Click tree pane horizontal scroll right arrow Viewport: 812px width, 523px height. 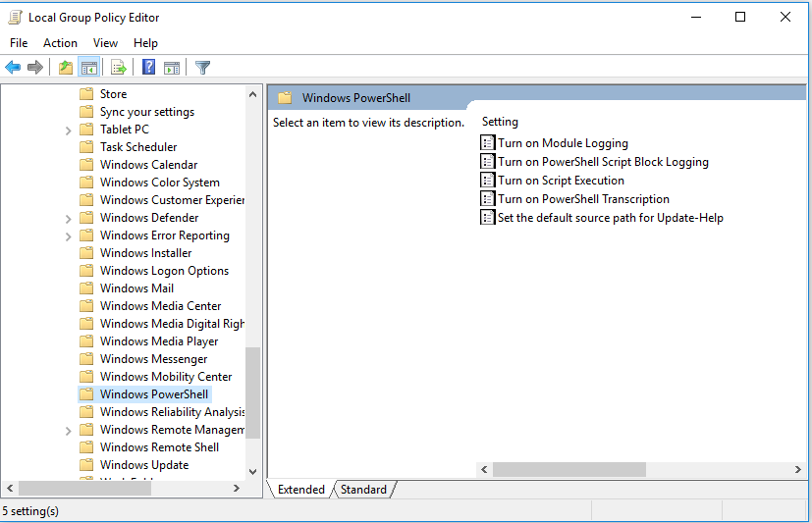(237, 488)
